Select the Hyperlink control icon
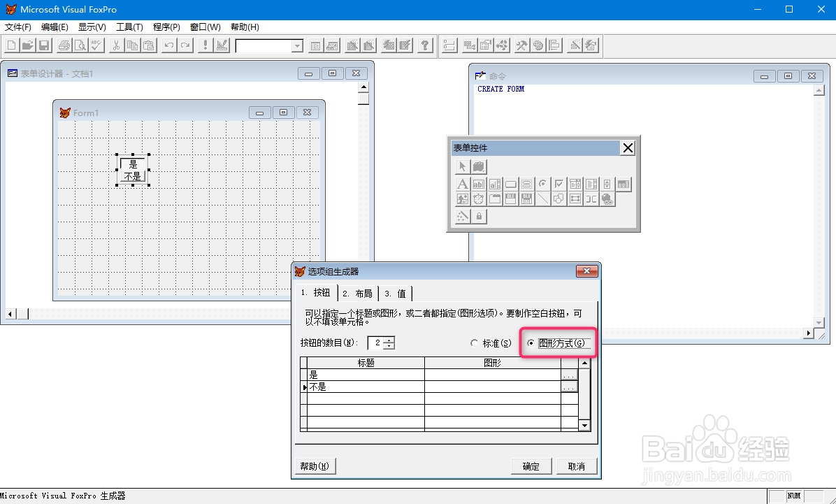The height and width of the screenshot is (504, 836). (607, 199)
